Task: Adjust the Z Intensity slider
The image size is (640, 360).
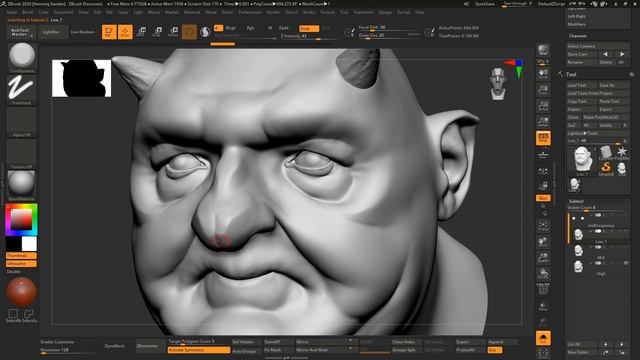Action: (x=309, y=36)
